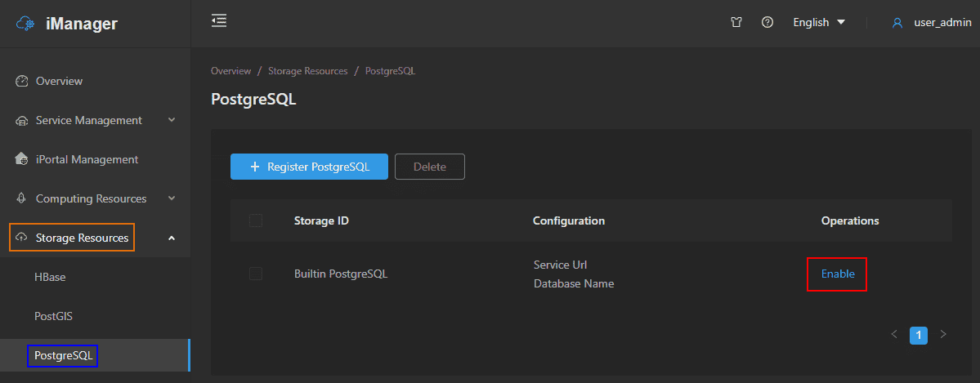Check the Builtin PostgreSQL row checkbox
The height and width of the screenshot is (383, 980).
256,274
